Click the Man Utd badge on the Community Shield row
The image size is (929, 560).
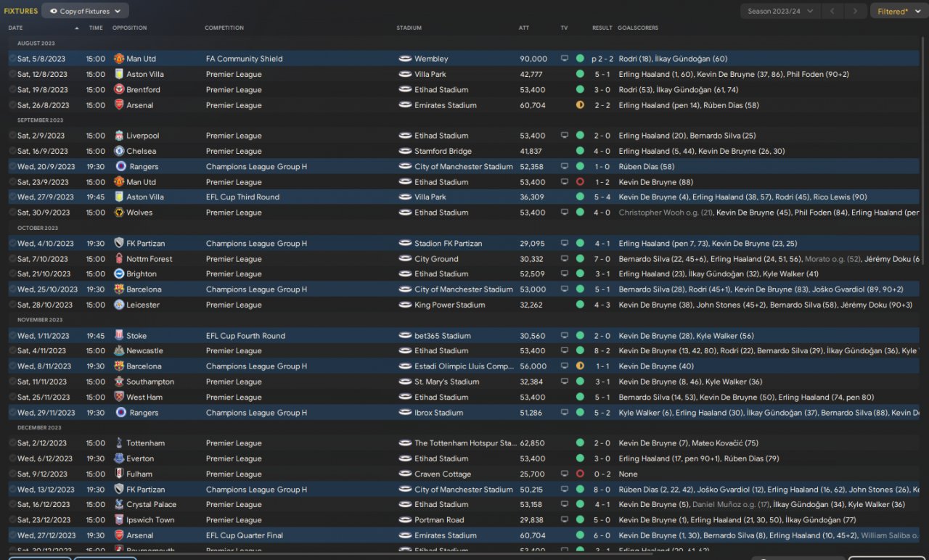click(119, 59)
